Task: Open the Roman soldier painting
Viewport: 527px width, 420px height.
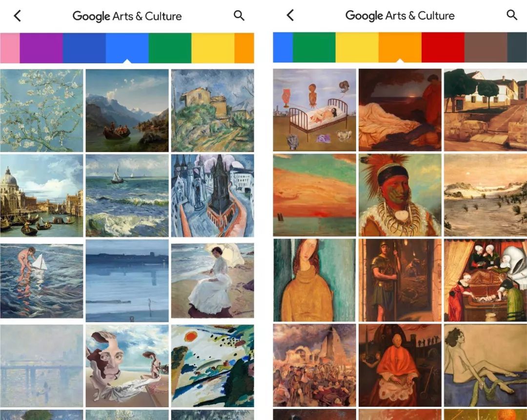Action: coord(400,280)
